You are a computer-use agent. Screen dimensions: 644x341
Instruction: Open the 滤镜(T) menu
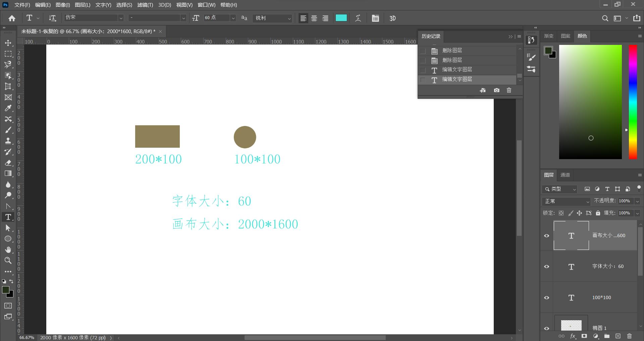pos(145,5)
